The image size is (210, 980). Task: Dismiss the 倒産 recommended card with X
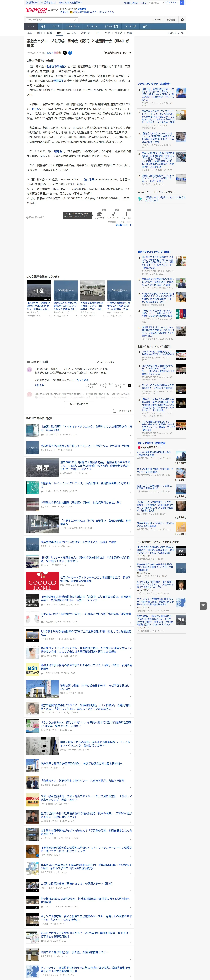pyautogui.click(x=50, y=315)
